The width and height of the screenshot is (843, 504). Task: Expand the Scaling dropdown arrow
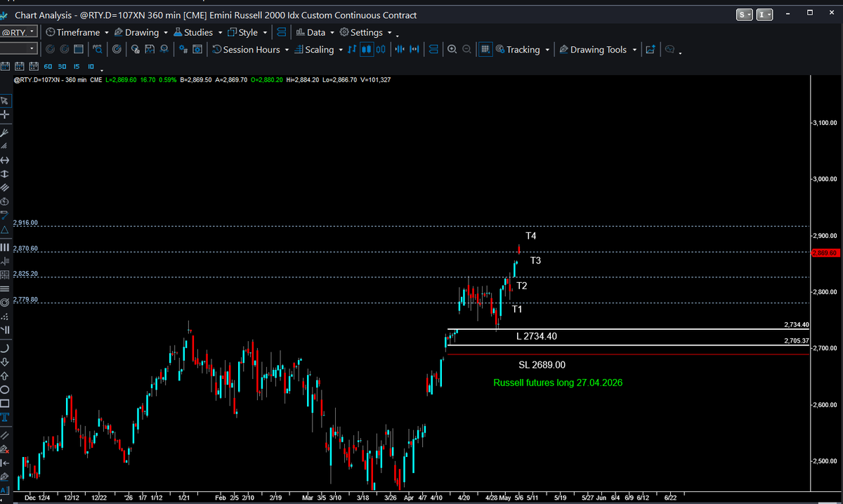(x=341, y=50)
